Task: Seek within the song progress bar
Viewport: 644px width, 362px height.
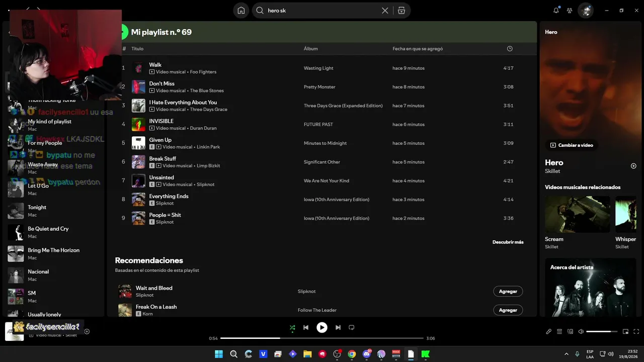Action: pos(322,338)
